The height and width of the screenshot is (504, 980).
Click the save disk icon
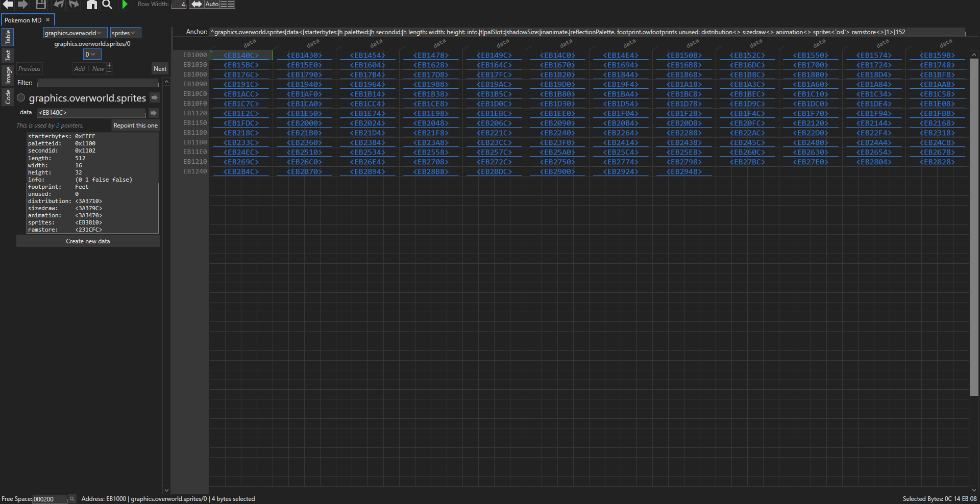(x=41, y=5)
